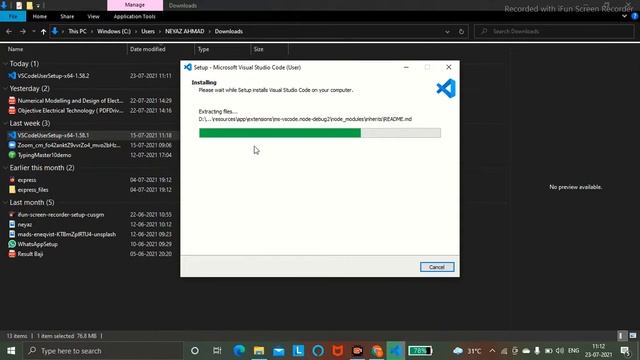Select the Application Tools tab

[134, 16]
